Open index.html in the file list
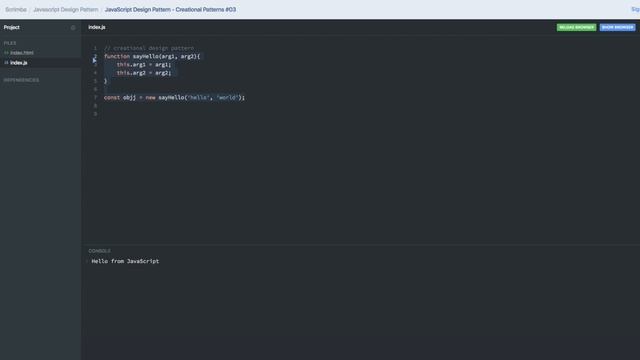Screen dimensions: 640x360 [x=22, y=53]
